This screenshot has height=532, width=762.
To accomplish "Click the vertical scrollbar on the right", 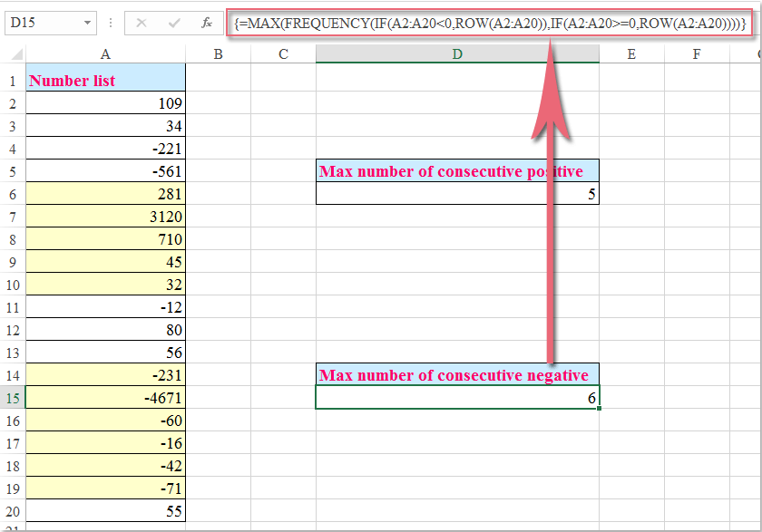I will click(x=756, y=272).
